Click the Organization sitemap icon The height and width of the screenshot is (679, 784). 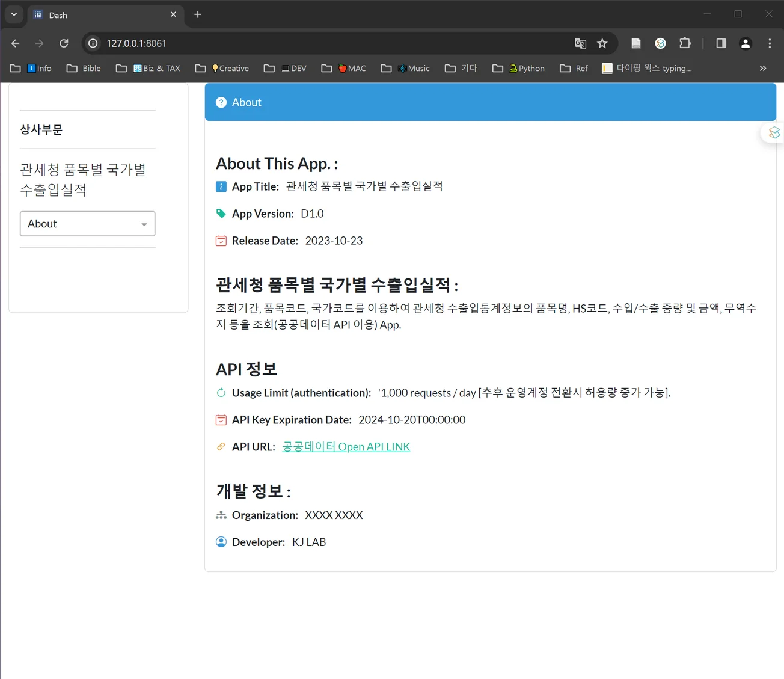221,515
